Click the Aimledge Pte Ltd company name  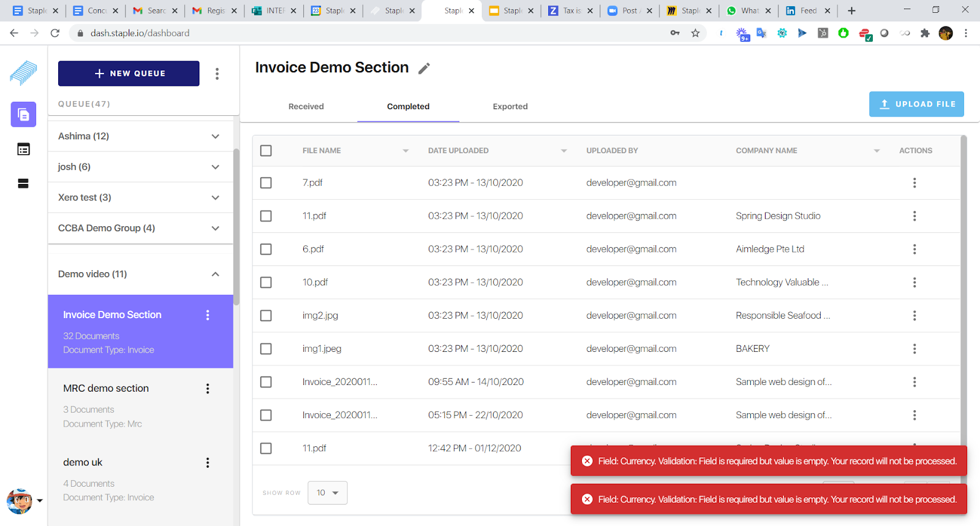770,249
